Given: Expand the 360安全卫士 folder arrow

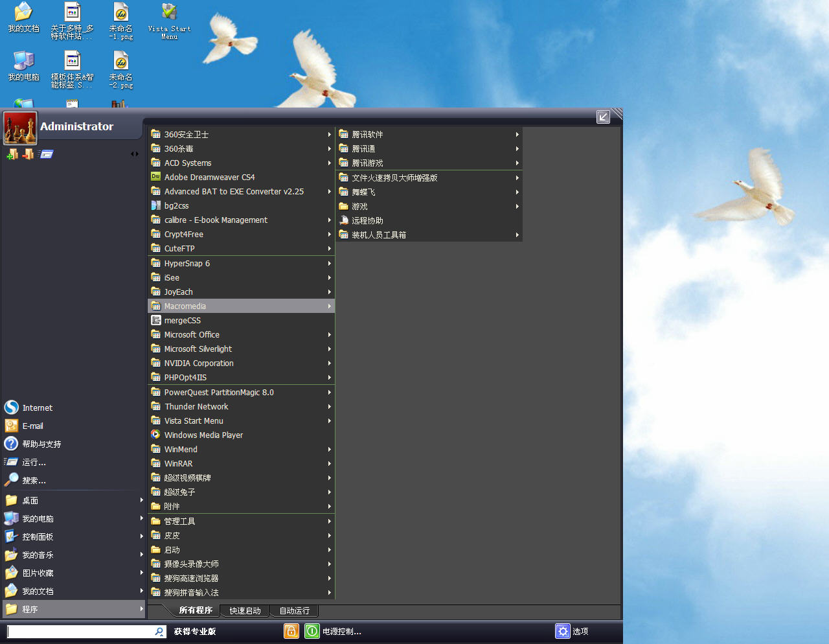Looking at the screenshot, I should click(x=329, y=134).
